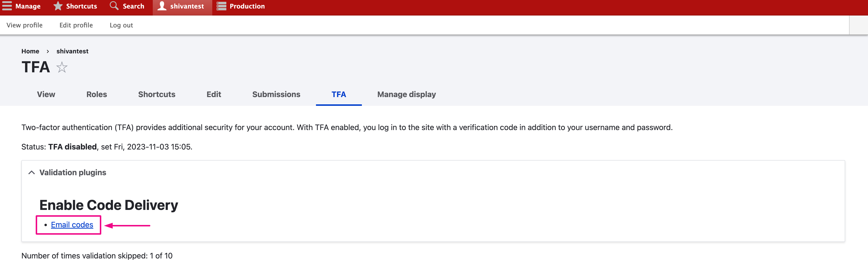Add TFA page to shortcuts star
Screen dimensions: 868x265
click(62, 67)
